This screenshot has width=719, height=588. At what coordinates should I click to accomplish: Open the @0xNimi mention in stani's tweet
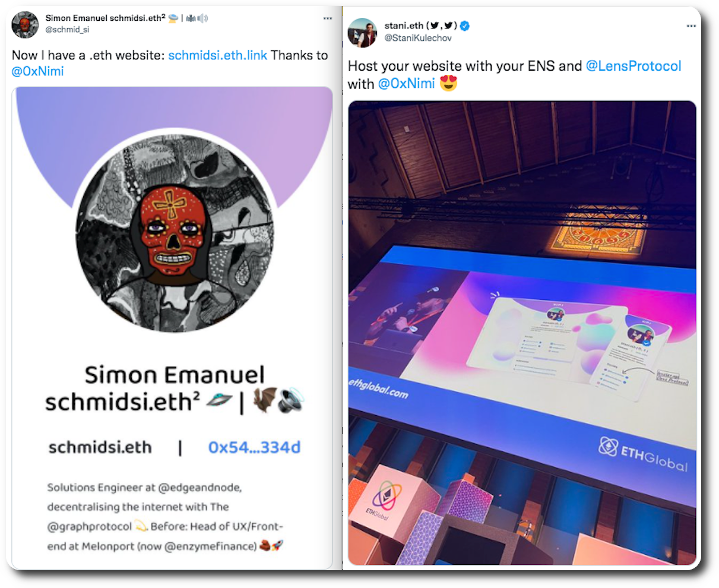tap(407, 84)
